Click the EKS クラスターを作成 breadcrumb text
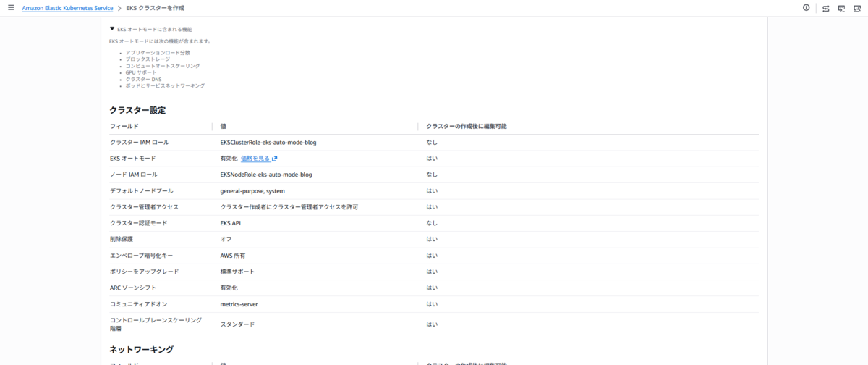Viewport: 868px width, 365px height. point(156,8)
